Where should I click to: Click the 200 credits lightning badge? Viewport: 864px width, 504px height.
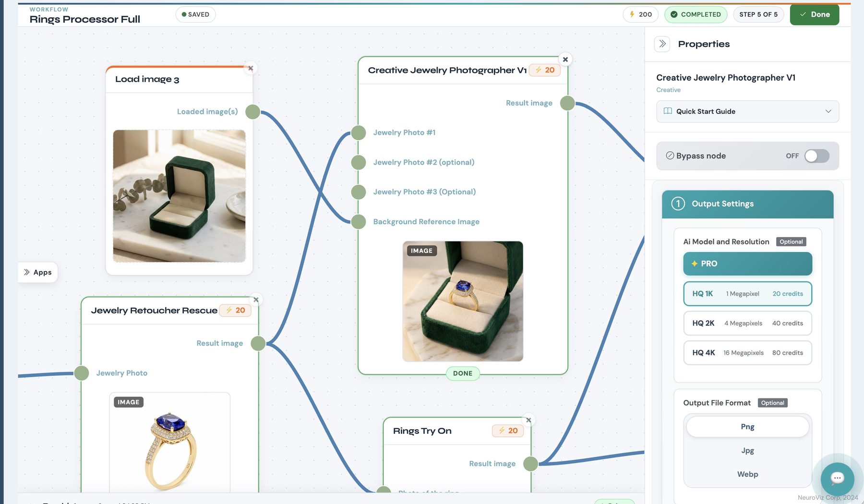(x=641, y=14)
